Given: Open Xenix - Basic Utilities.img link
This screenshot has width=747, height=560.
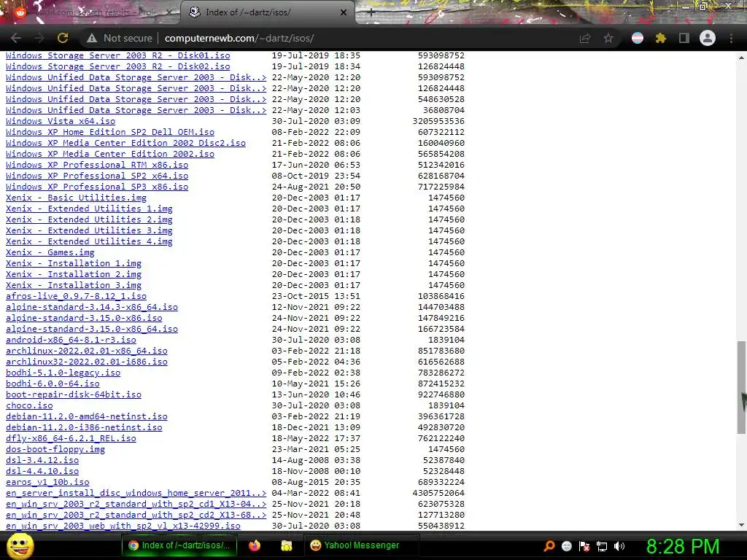Looking at the screenshot, I should pos(76,198).
